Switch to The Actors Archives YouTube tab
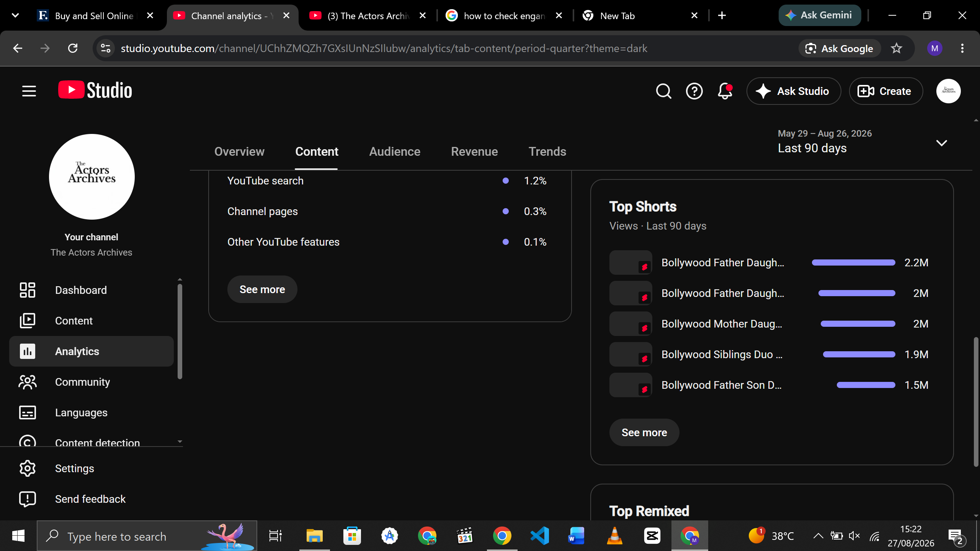Image resolution: width=980 pixels, height=551 pixels. 367,16
